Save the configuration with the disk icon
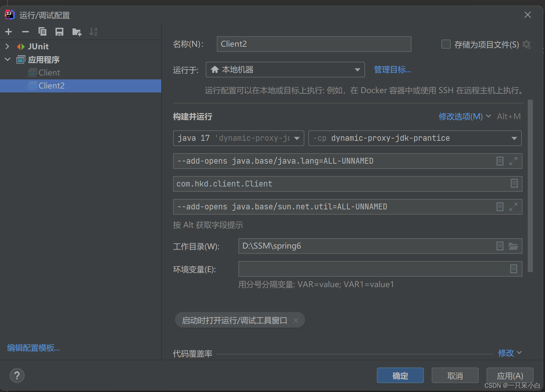 point(59,32)
